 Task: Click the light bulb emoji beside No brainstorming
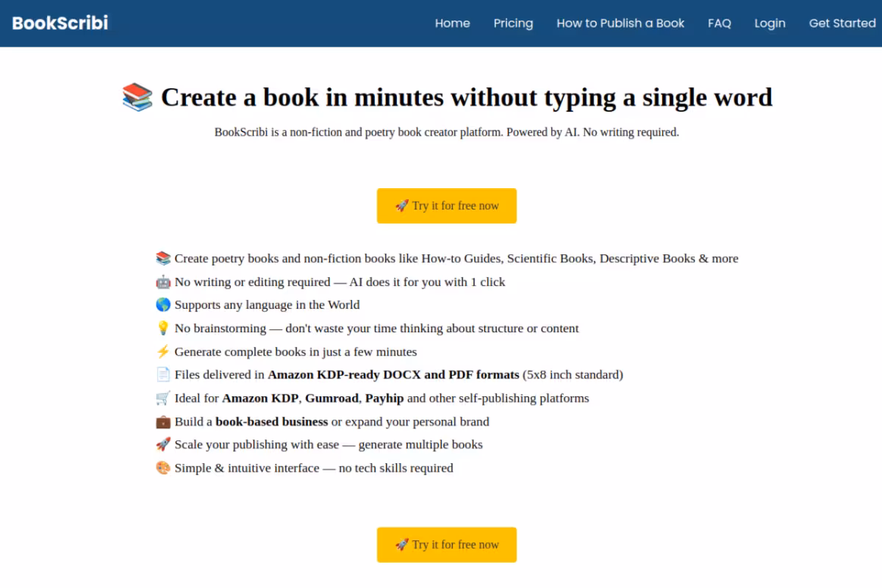click(163, 328)
